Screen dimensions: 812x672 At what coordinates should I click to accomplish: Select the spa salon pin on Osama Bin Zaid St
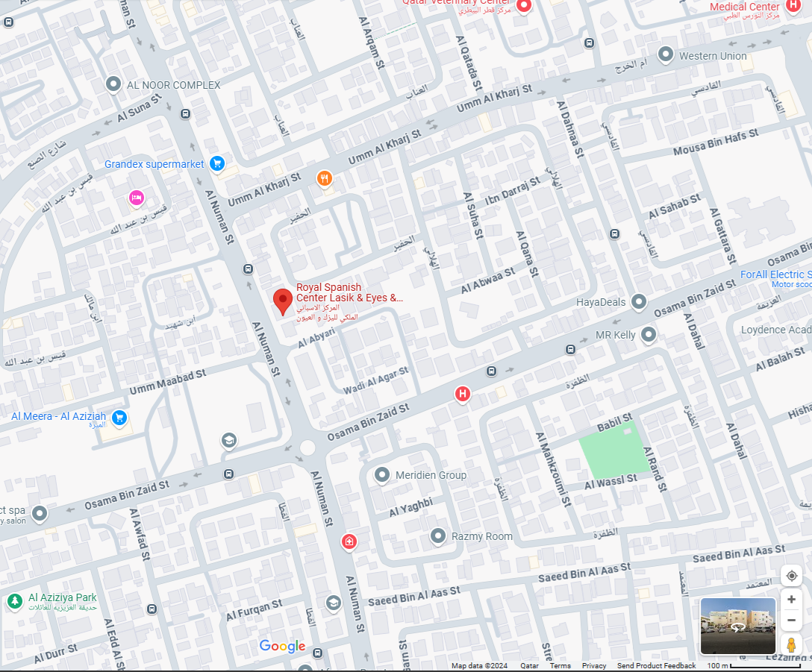coord(40,514)
